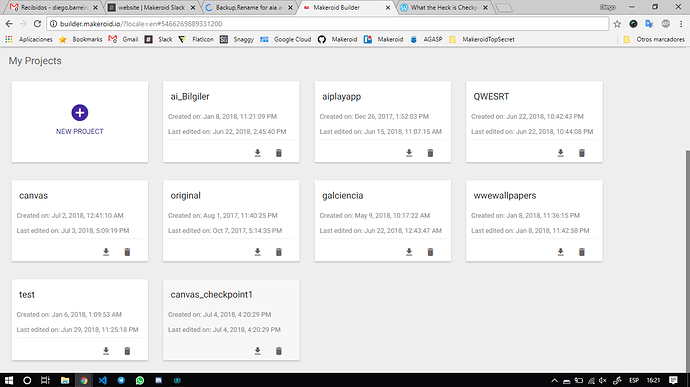690x387 pixels.
Task: Open the Slack bookmark
Action: [x=158, y=39]
